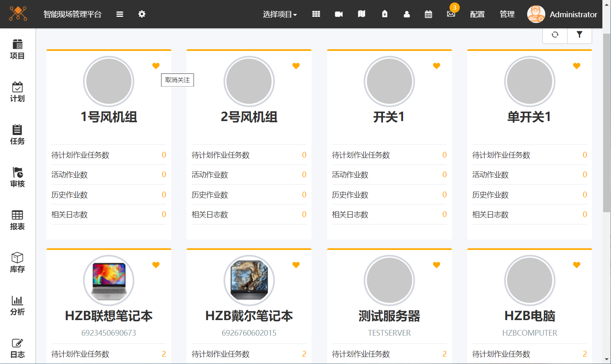This screenshot has width=611, height=364.
Task: Click the refresh button above the cards
Action: coord(555,35)
